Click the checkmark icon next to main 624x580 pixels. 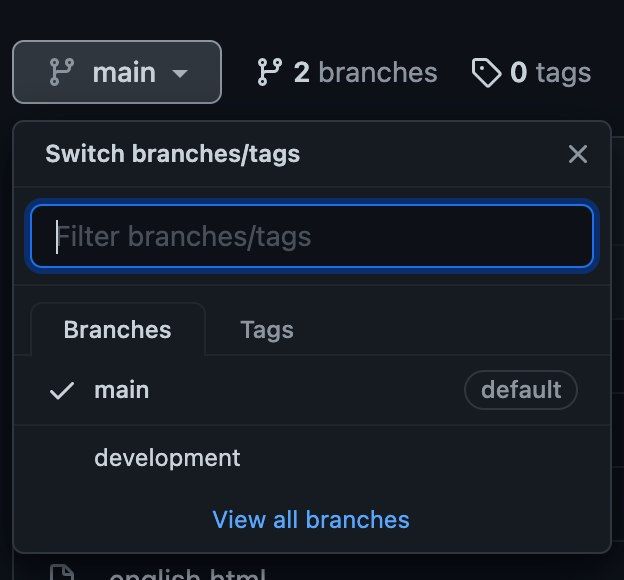62,391
